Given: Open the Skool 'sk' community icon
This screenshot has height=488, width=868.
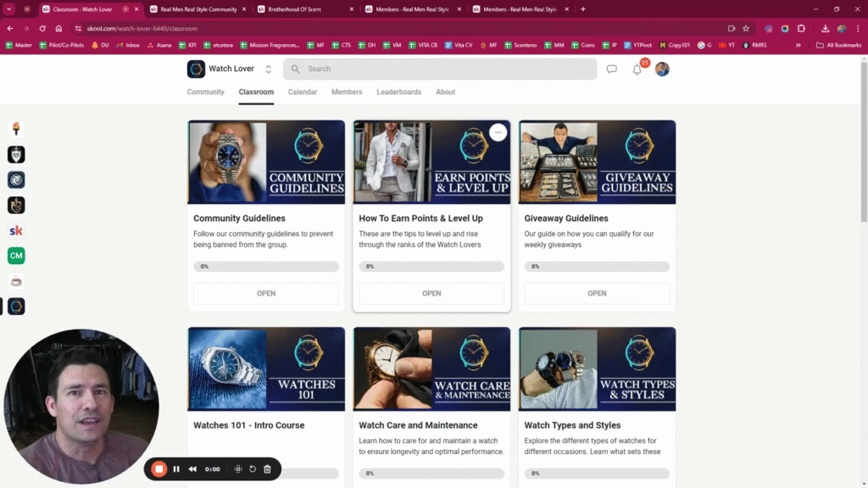Looking at the screenshot, I should pos(16,230).
